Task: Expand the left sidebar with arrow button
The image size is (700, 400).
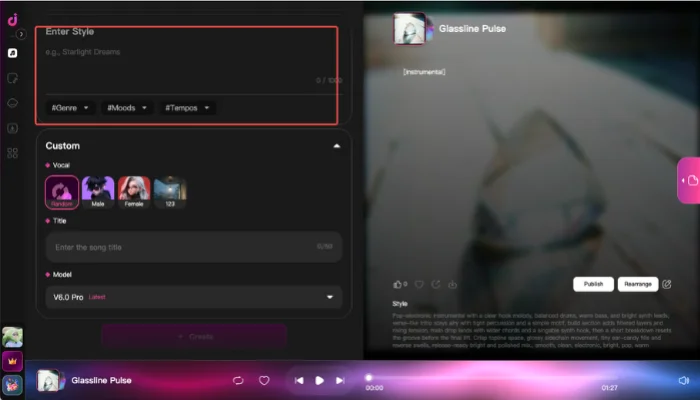Action: pos(21,34)
